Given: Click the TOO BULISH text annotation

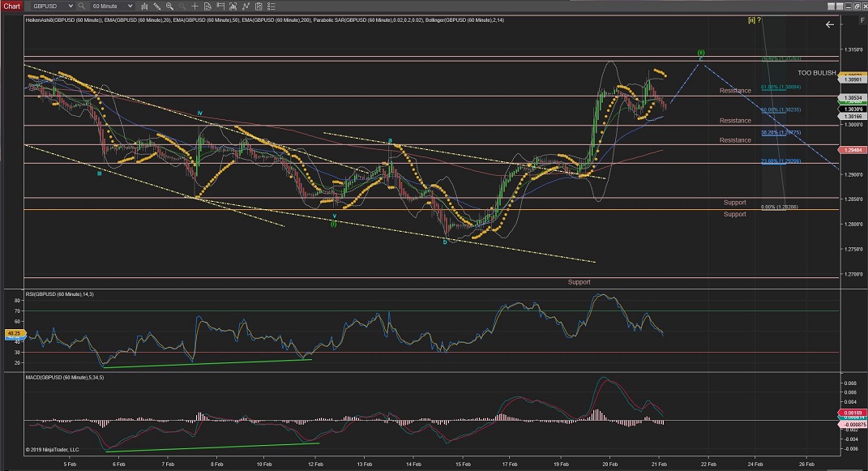Looking at the screenshot, I should click(x=816, y=73).
